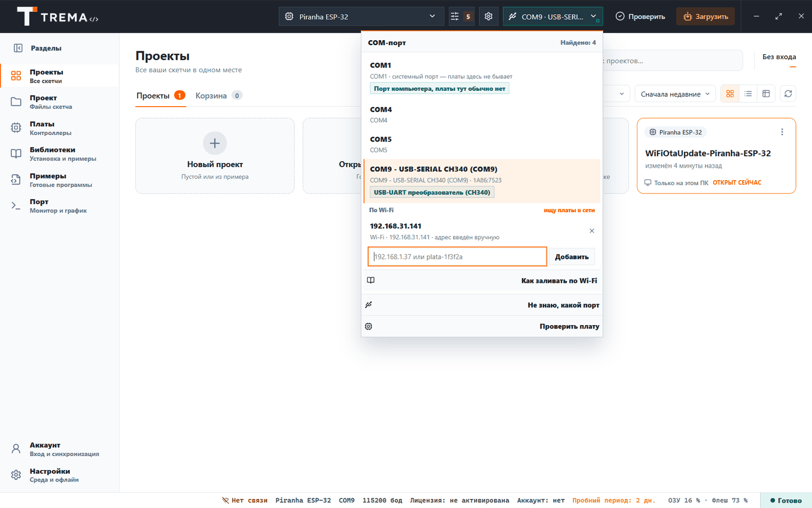
Task: Focus the IP address input field
Action: click(457, 256)
